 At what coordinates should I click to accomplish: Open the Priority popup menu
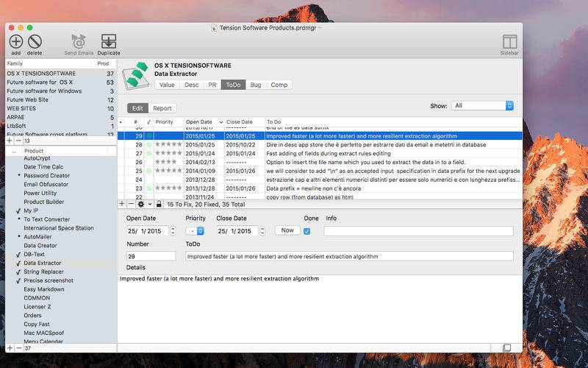click(x=195, y=231)
